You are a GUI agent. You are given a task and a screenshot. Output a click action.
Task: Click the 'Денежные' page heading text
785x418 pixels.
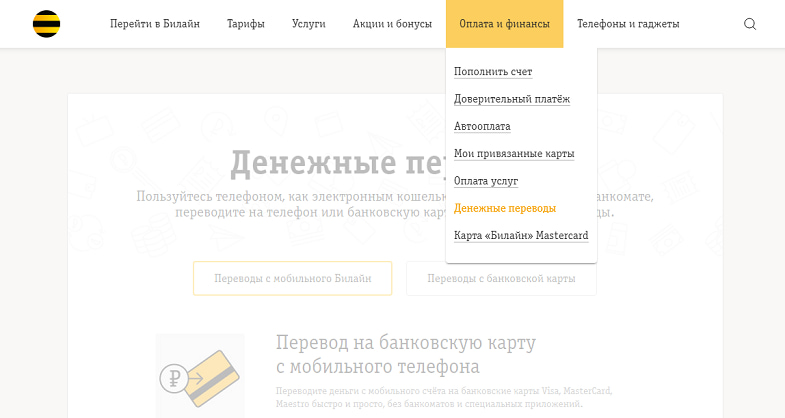tap(313, 164)
